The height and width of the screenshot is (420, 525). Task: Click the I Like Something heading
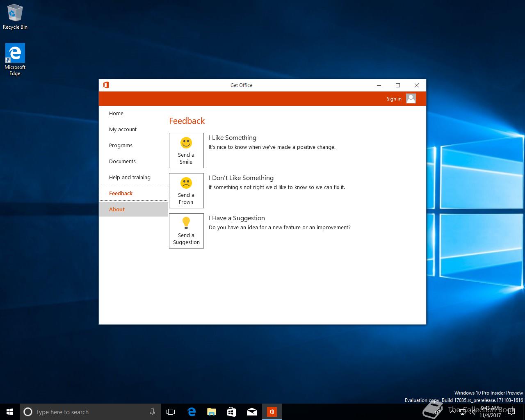[233, 138]
